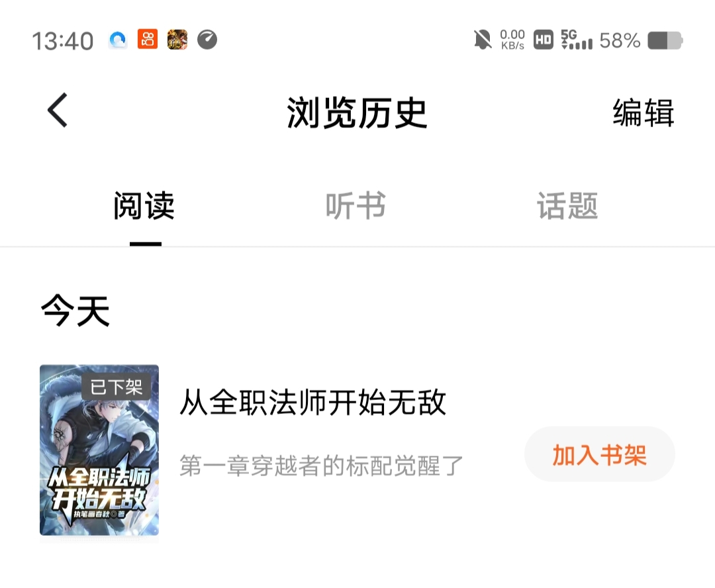This screenshot has width=715, height=588.
Task: Switch to the 话题 tab
Action: click(567, 206)
